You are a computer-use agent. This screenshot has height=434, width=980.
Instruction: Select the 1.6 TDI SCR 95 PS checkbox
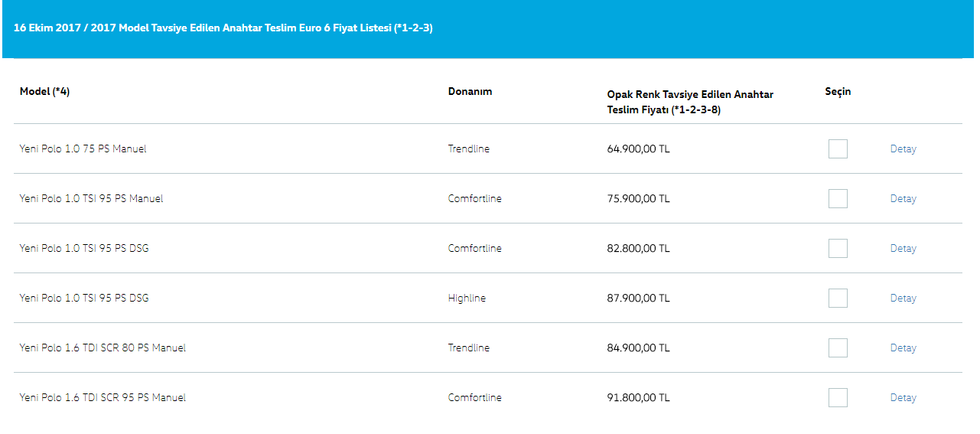pos(838,397)
